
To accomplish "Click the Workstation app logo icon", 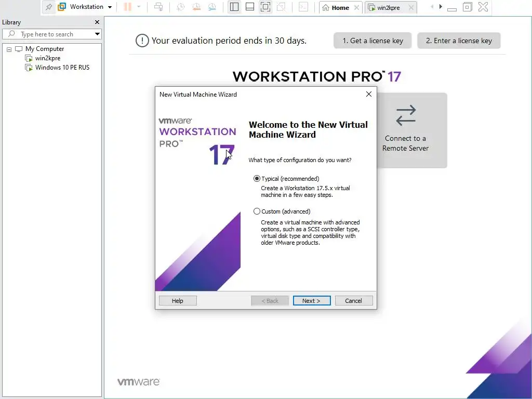I will [62, 7].
